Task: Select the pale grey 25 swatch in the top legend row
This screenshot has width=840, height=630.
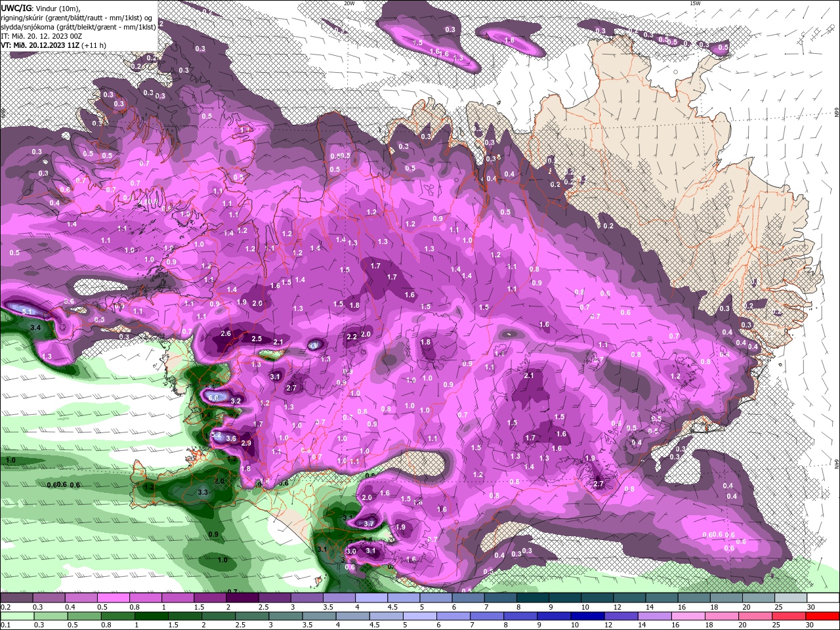Action: (791, 598)
